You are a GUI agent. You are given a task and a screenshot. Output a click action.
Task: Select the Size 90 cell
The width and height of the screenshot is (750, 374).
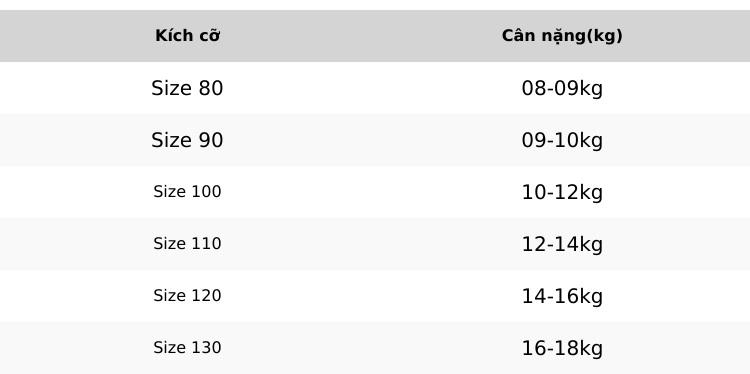[187, 140]
